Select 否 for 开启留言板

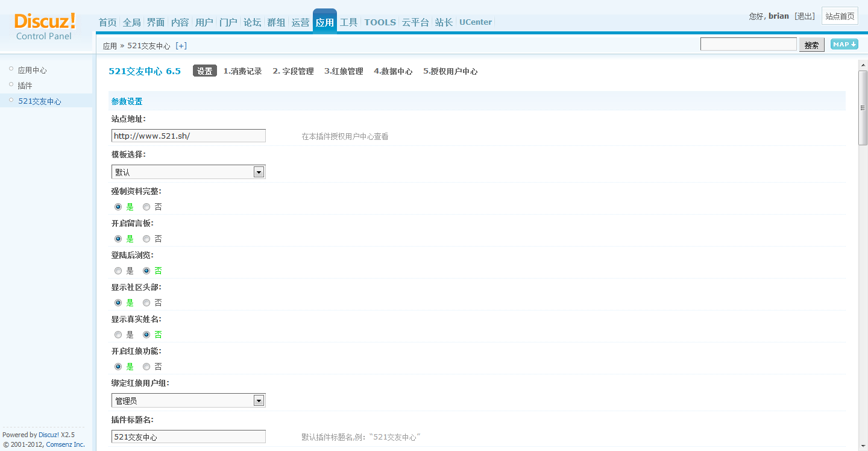click(146, 239)
